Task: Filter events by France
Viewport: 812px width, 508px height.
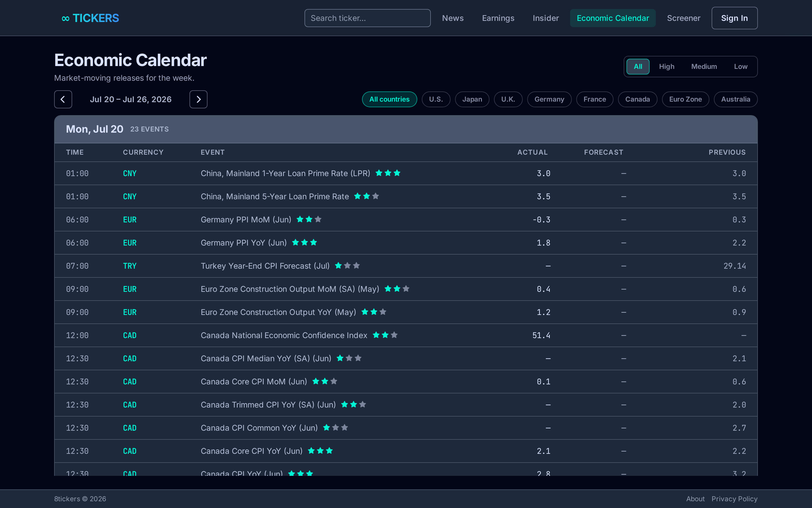Action: click(x=595, y=99)
